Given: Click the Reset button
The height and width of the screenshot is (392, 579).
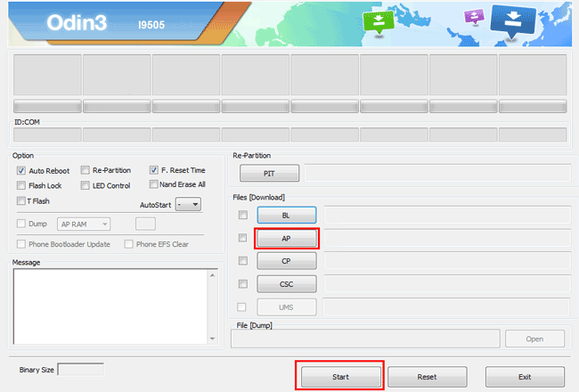Looking at the screenshot, I should pos(428,377).
